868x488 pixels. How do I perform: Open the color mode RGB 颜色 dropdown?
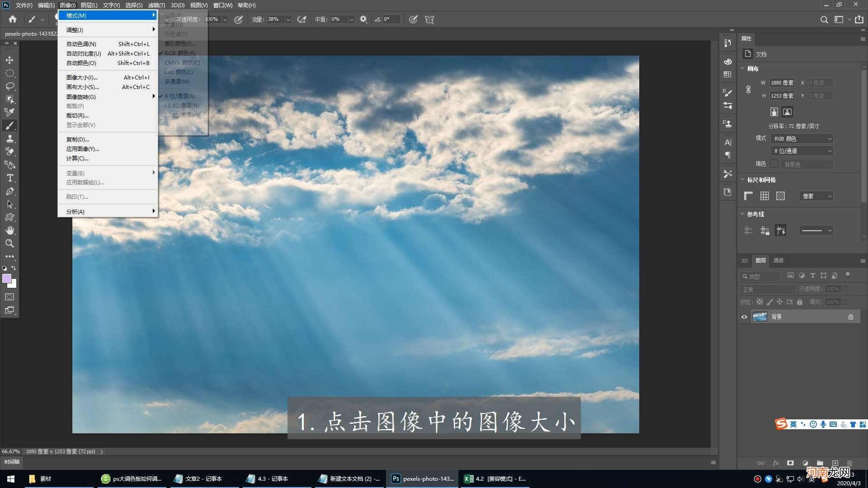[802, 139]
